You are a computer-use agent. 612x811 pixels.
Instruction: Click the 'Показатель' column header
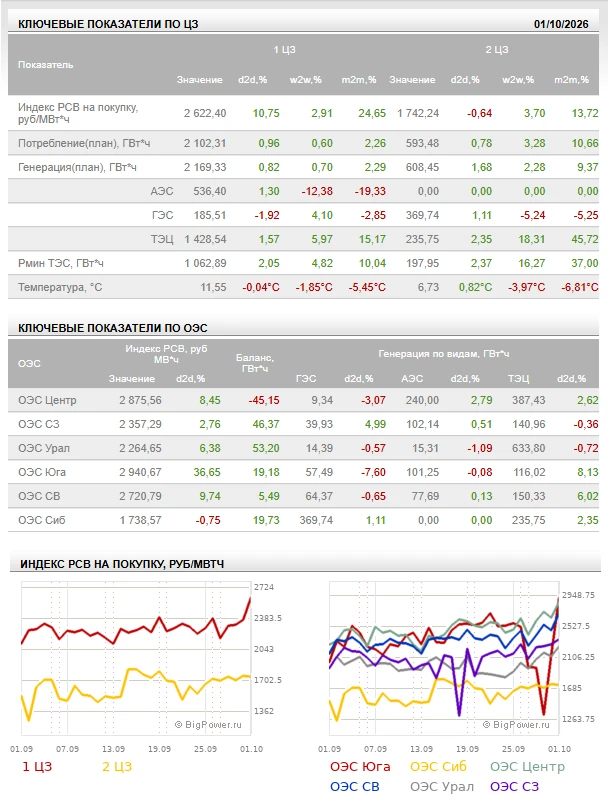[x=46, y=65]
